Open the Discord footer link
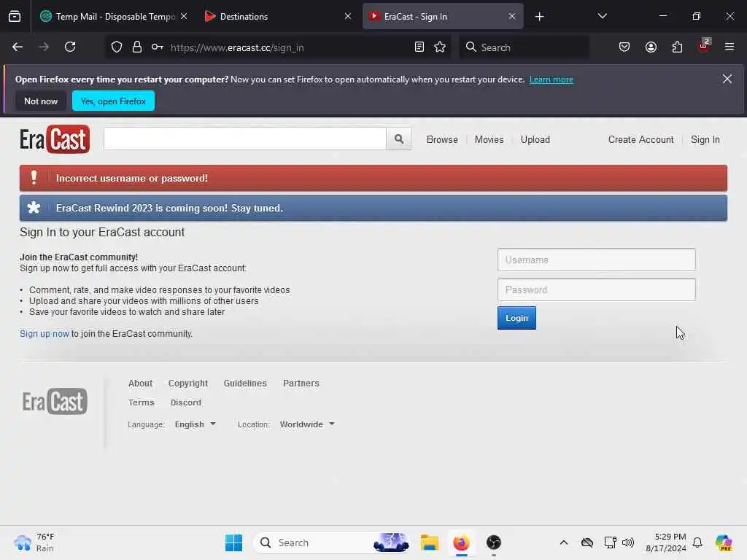This screenshot has height=560, width=747. point(186,402)
